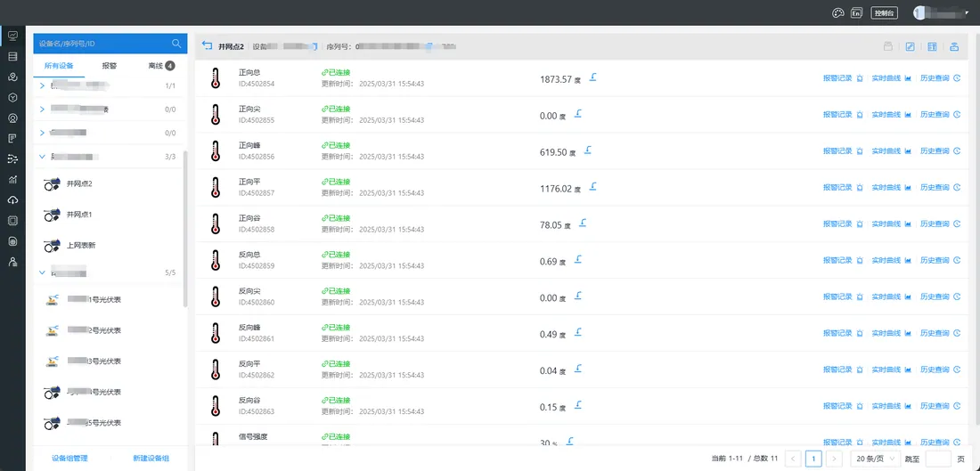Click the 0.15 度 value
980x471 pixels.
click(552, 407)
